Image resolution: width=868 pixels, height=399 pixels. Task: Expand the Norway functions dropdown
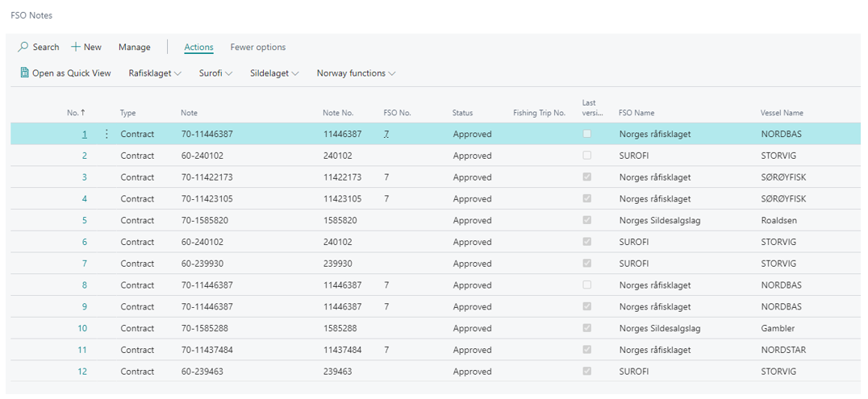point(356,73)
